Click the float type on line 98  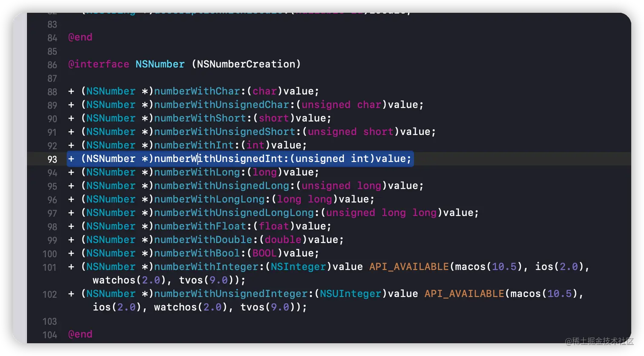pos(274,226)
